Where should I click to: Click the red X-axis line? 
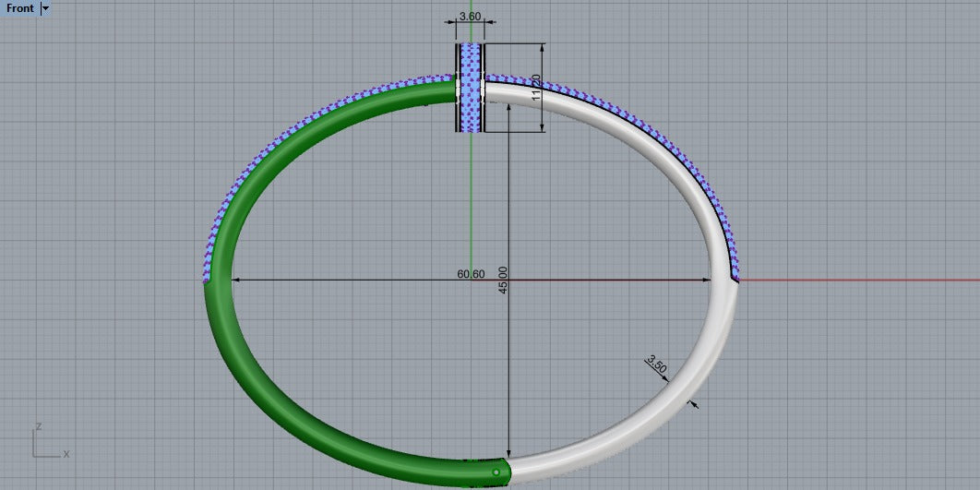[858, 280]
